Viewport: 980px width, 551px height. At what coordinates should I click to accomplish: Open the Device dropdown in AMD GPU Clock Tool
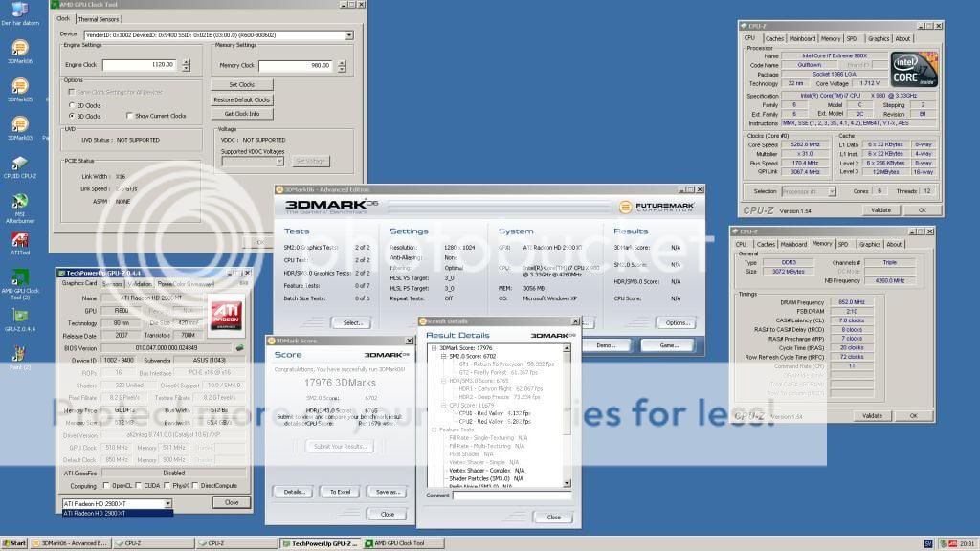(348, 35)
